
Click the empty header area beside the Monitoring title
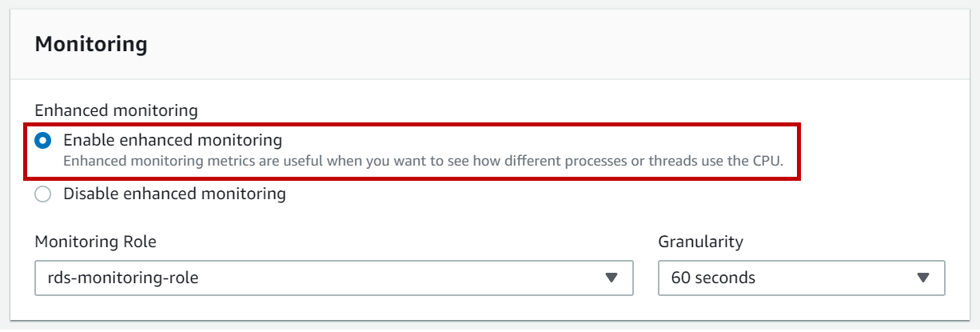(x=560, y=44)
